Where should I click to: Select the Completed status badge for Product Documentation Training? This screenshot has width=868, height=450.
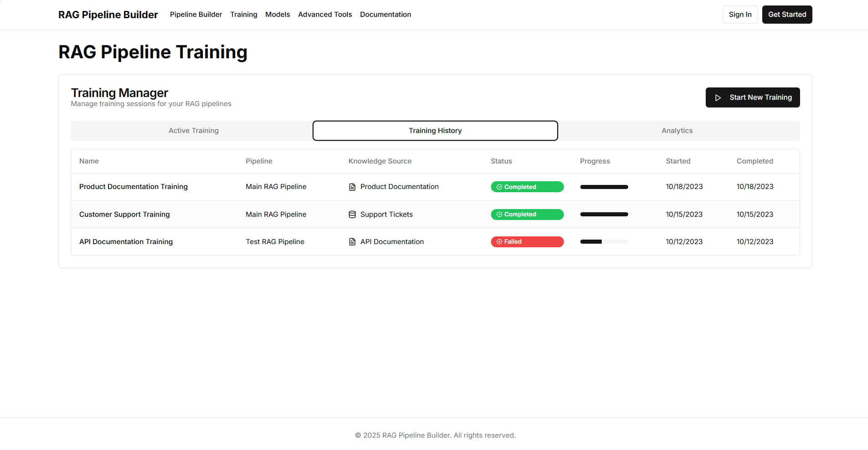click(527, 187)
